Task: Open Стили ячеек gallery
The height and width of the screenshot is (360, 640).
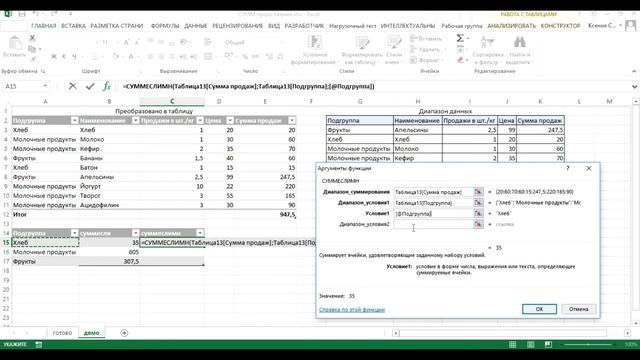Action: click(x=394, y=50)
